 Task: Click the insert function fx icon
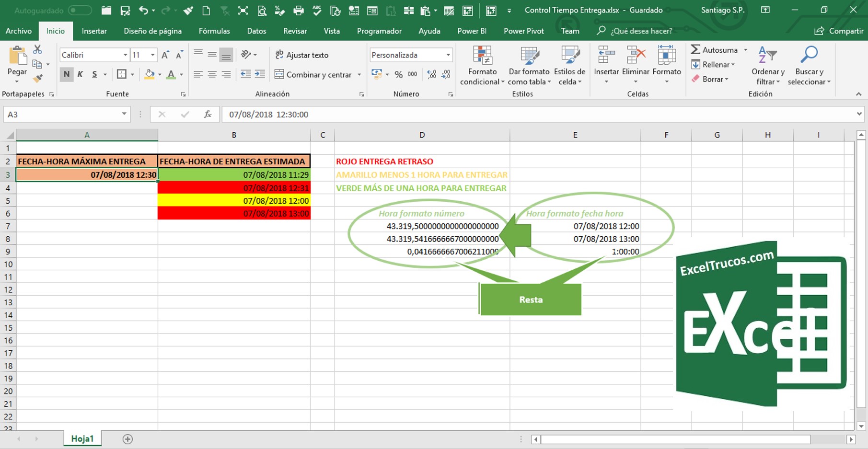coord(208,115)
